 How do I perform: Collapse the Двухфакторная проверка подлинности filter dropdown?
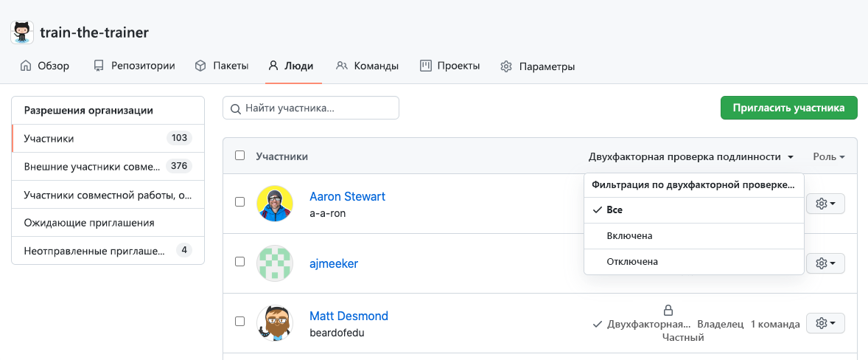tap(691, 156)
